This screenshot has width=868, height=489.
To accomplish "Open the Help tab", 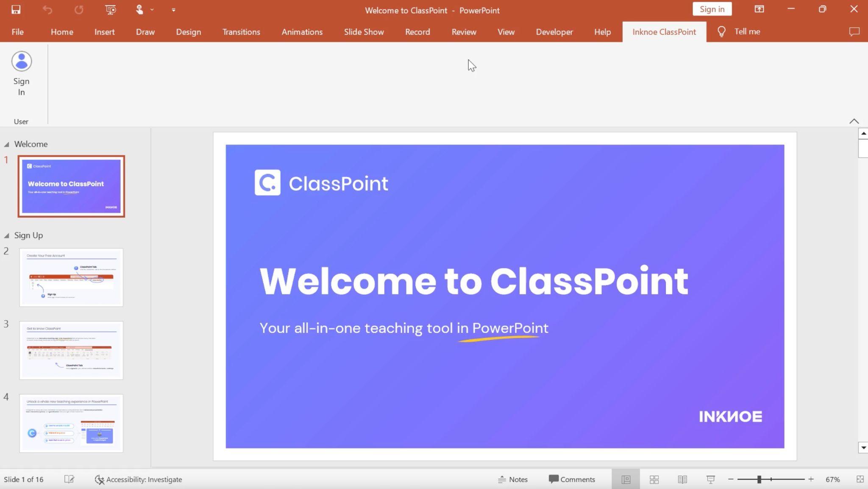I will pos(602,32).
